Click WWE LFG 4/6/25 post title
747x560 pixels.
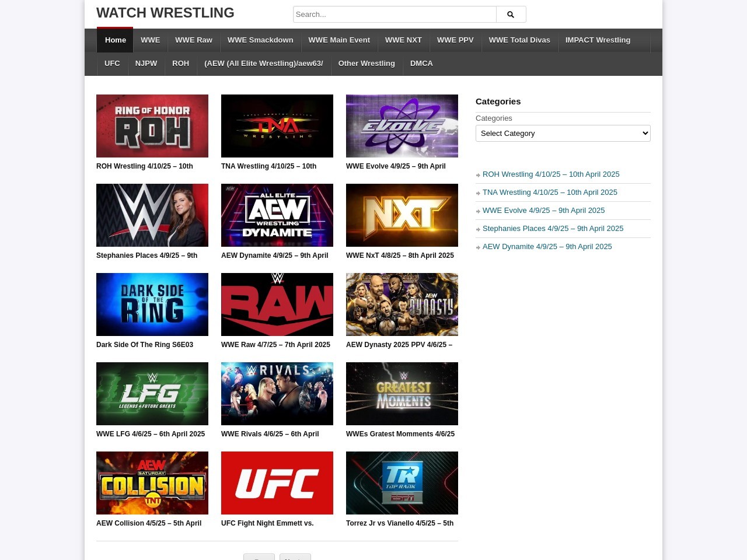pyautogui.click(x=151, y=434)
